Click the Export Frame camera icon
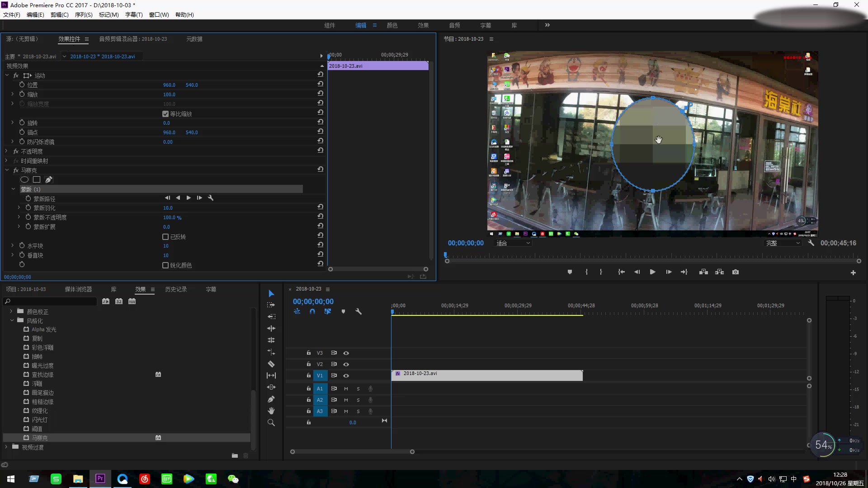 736,272
